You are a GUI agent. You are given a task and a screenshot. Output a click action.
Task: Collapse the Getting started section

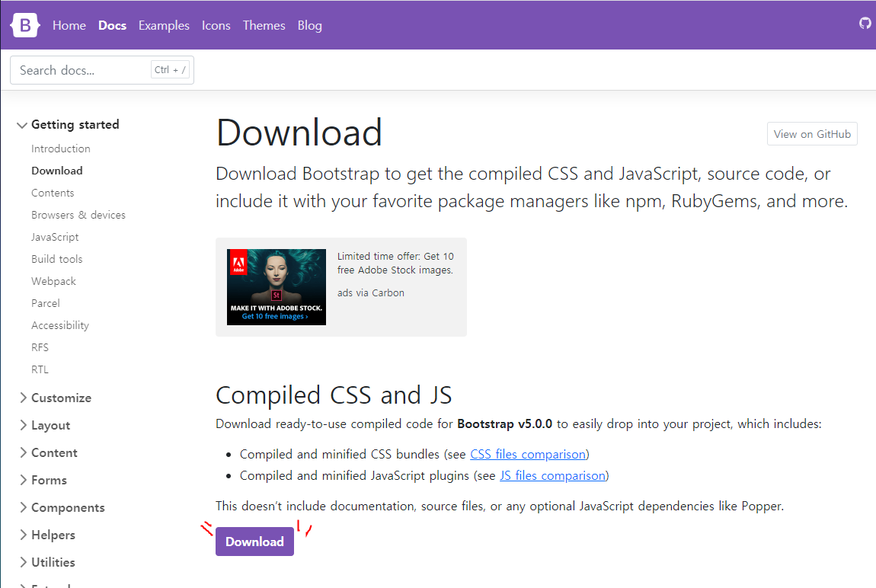[68, 124]
